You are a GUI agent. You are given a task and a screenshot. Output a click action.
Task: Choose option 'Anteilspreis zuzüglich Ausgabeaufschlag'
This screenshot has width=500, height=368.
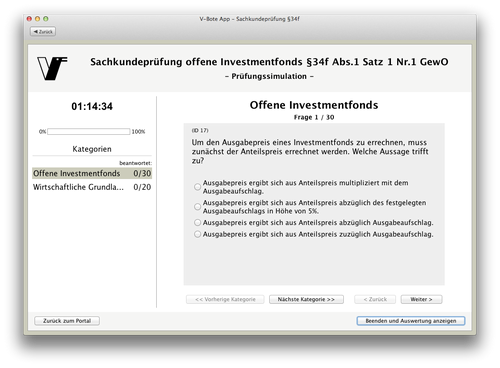pyautogui.click(x=197, y=234)
